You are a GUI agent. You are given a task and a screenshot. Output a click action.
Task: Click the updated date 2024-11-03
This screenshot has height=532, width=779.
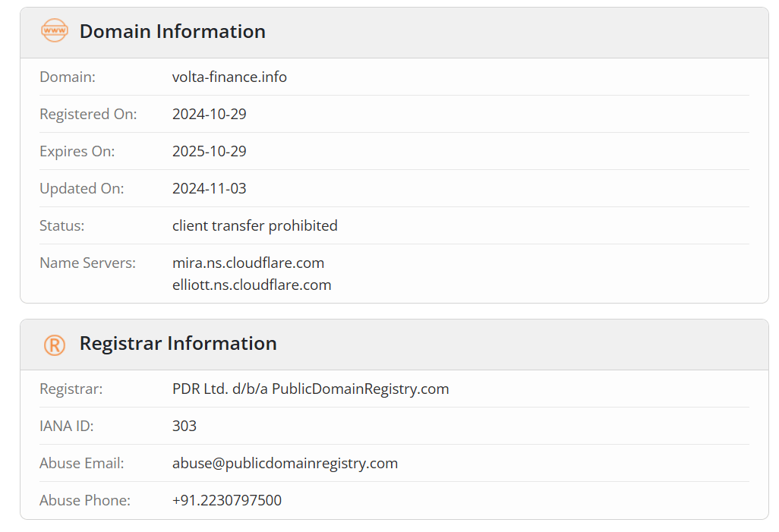[x=209, y=189]
